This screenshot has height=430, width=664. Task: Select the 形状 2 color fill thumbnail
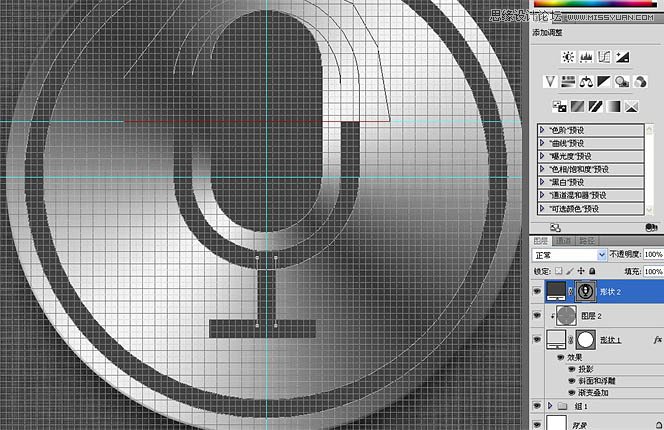tap(556, 291)
